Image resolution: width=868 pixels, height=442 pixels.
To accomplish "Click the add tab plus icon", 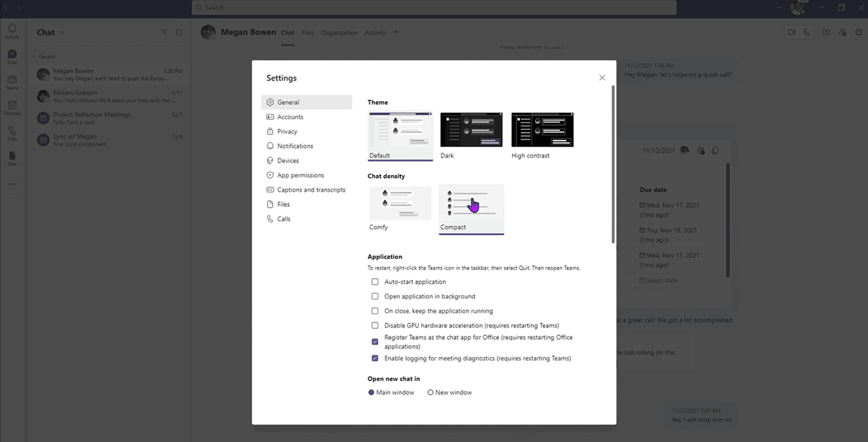I will (396, 32).
